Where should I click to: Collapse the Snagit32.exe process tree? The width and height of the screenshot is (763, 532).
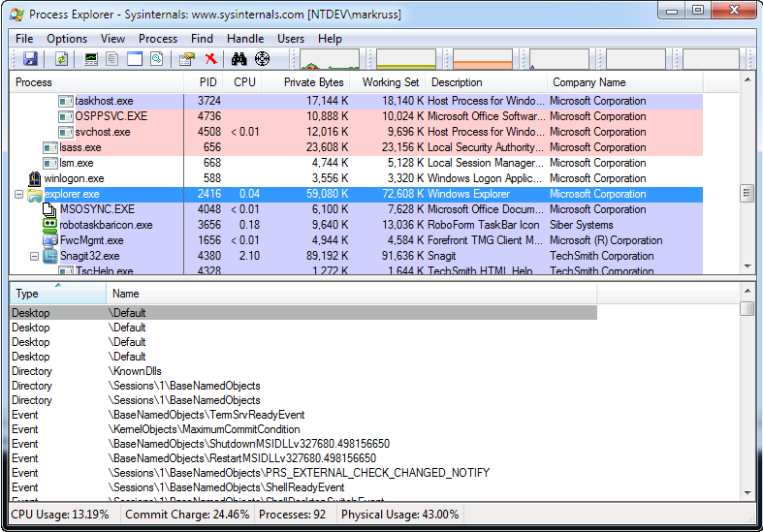tap(35, 256)
